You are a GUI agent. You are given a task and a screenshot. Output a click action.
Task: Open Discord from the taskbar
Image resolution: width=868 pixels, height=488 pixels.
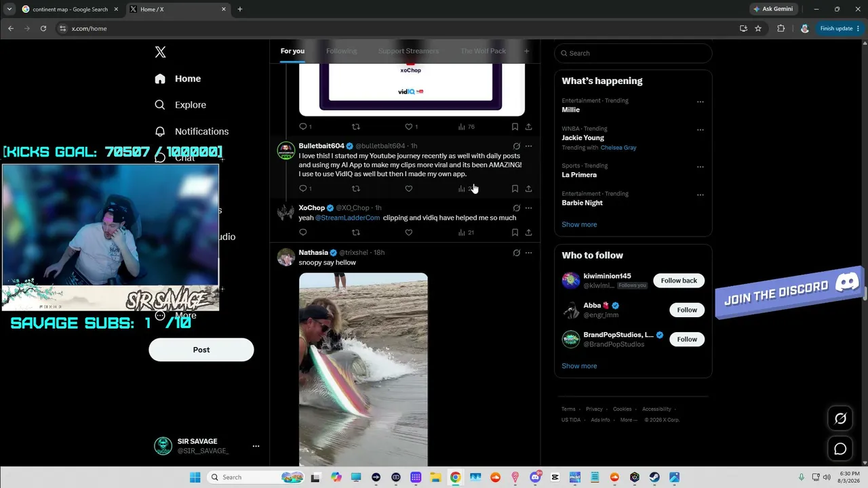tap(536, 477)
